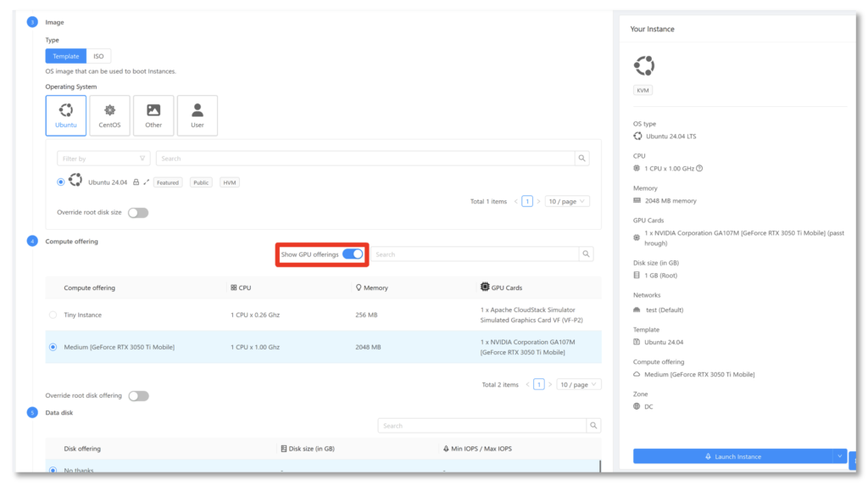Screen dimensions: 868x486
Task: Switch to the Template image type tab
Action: 66,56
